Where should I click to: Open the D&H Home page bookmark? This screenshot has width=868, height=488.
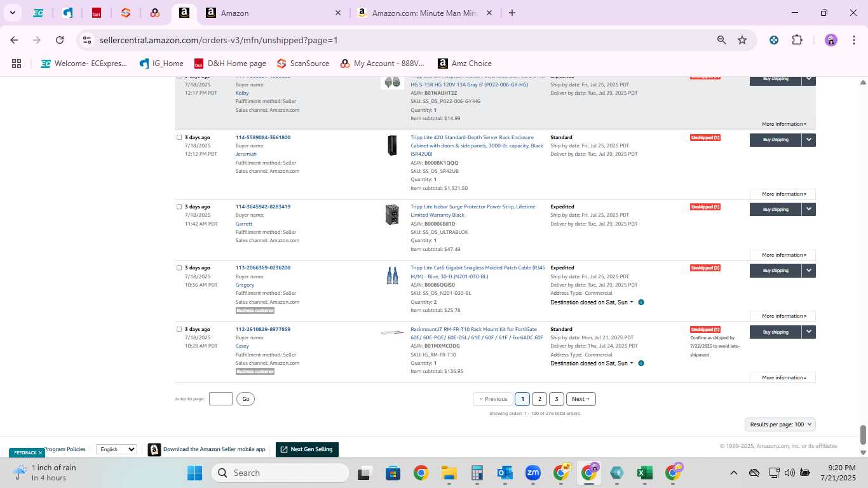pos(230,64)
